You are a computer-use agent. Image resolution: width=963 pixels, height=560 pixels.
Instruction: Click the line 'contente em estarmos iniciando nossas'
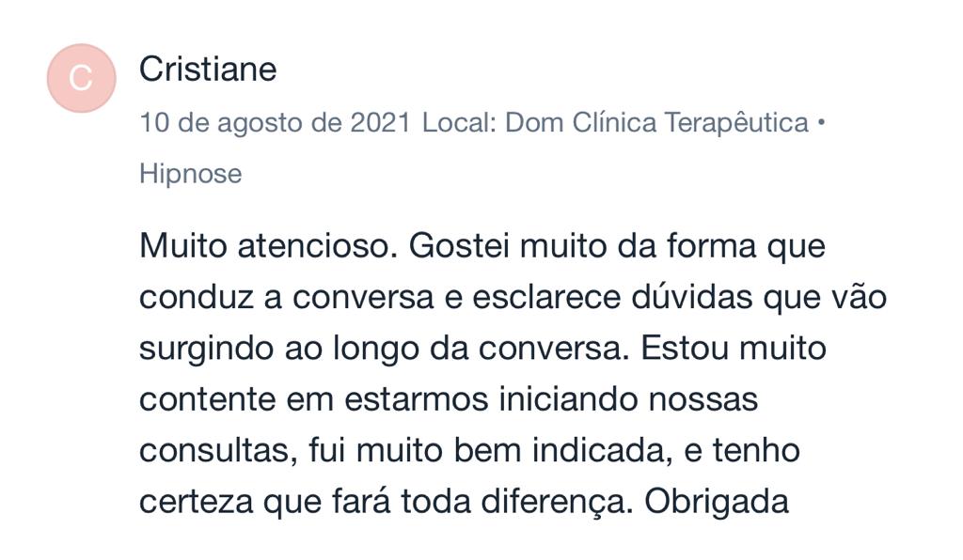(x=449, y=399)
